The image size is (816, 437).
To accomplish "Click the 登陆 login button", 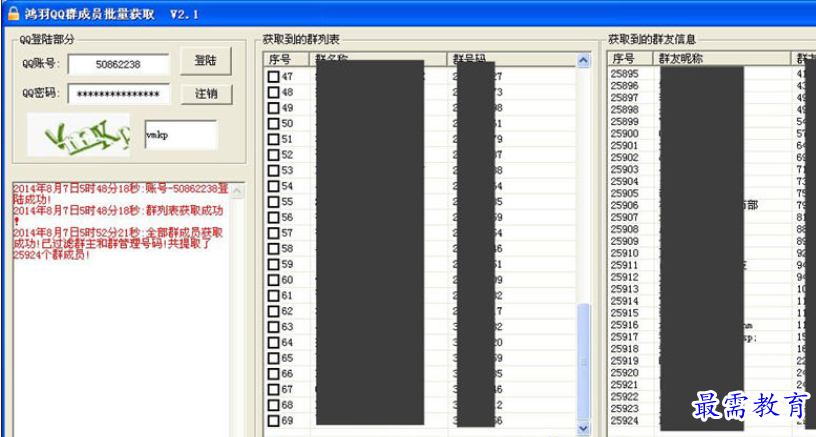I will pyautogui.click(x=206, y=61).
